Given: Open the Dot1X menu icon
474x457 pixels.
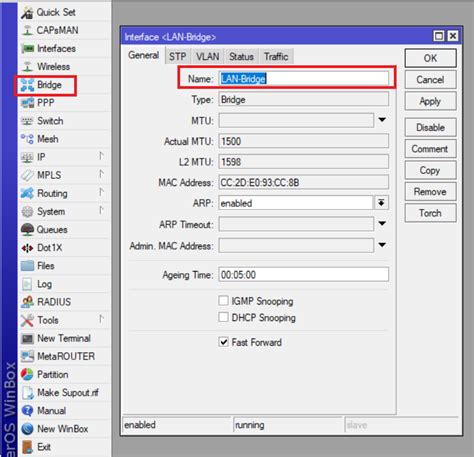Looking at the screenshot, I should 27,248.
